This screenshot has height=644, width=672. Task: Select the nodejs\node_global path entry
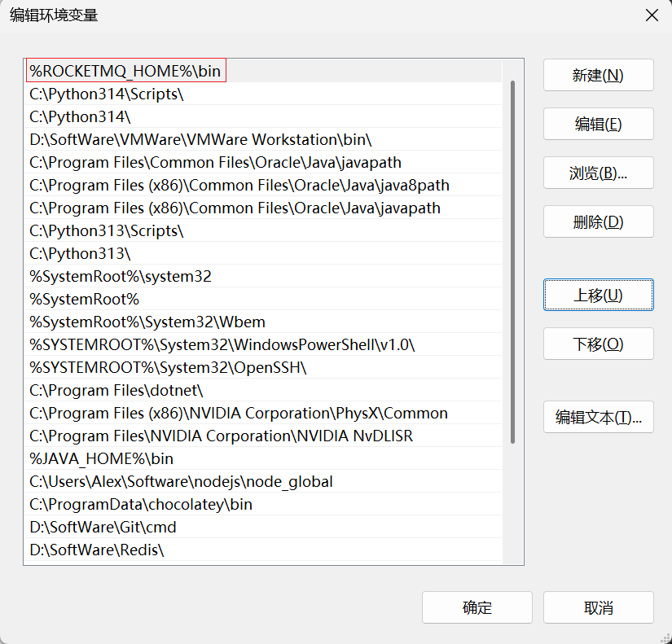[x=181, y=481]
